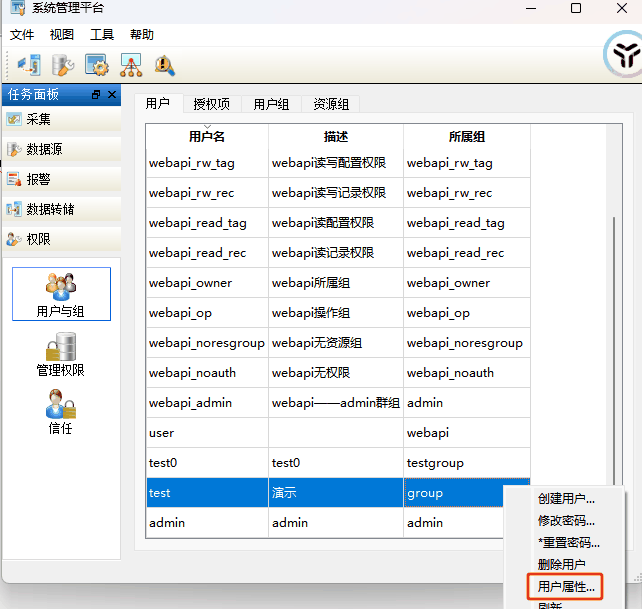
Task: Click the 演示 description cell
Action: tap(336, 493)
